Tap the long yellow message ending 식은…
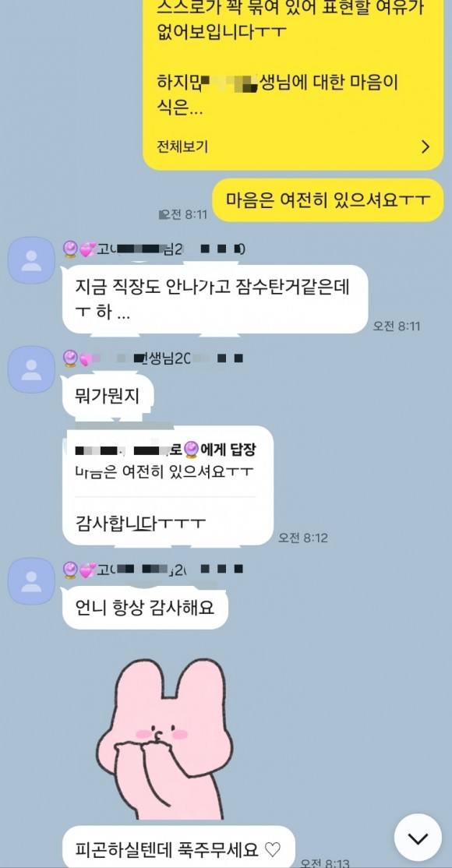 click(293, 83)
